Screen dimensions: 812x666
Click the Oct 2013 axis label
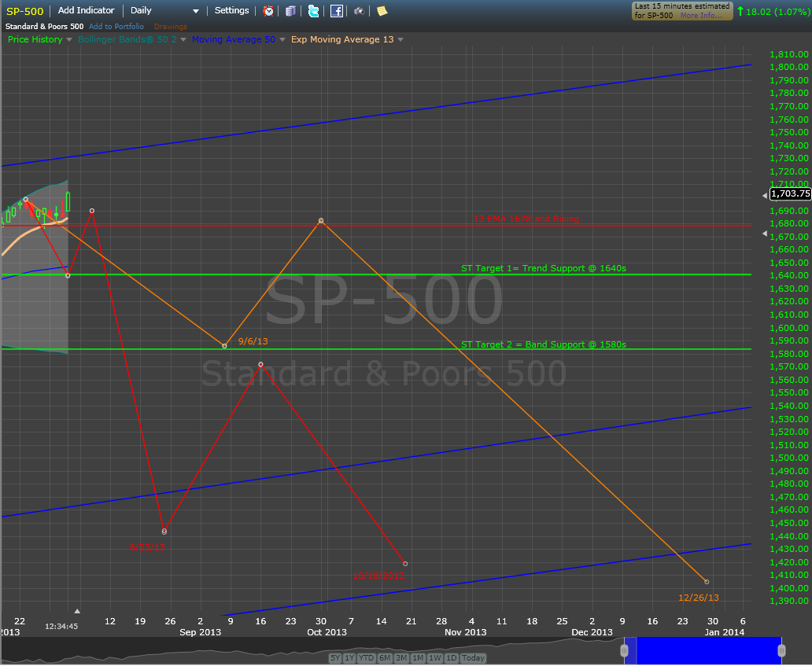click(327, 632)
